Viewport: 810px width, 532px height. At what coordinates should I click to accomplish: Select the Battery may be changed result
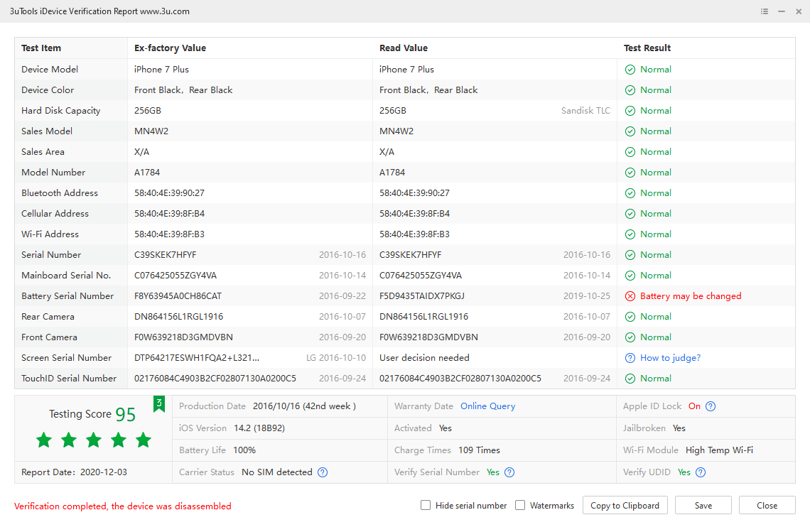pos(691,296)
